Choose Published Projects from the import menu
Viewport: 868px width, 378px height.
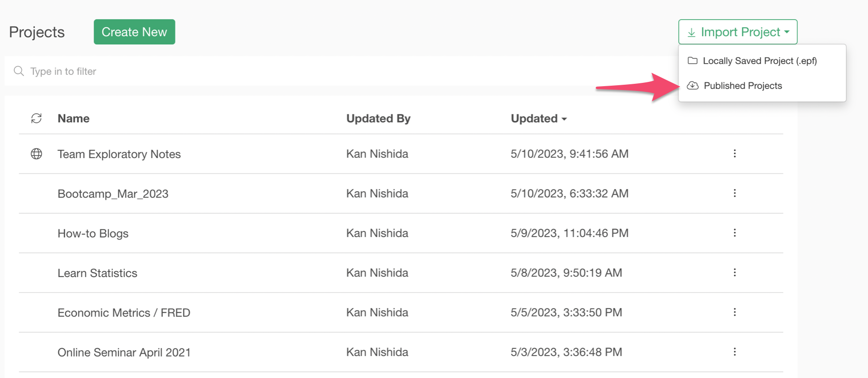(742, 86)
